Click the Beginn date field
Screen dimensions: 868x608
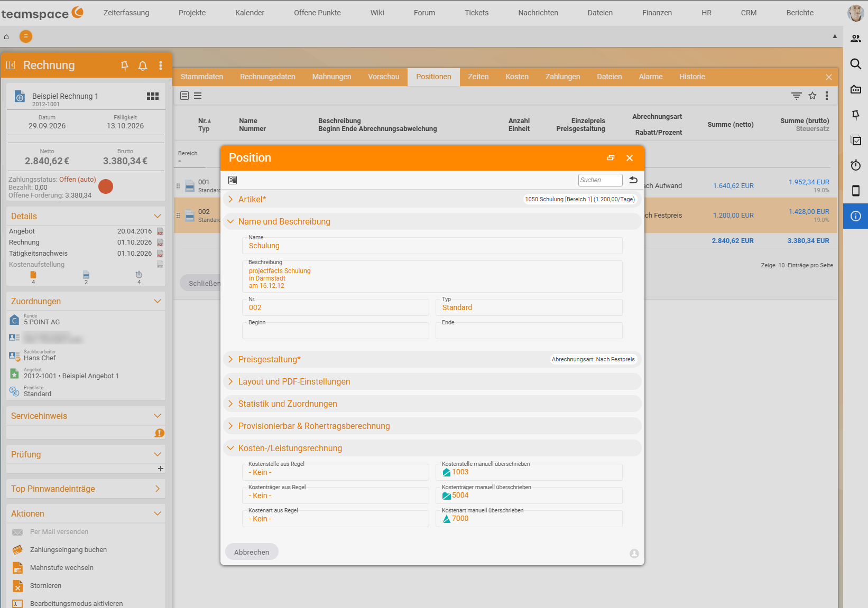coord(335,331)
